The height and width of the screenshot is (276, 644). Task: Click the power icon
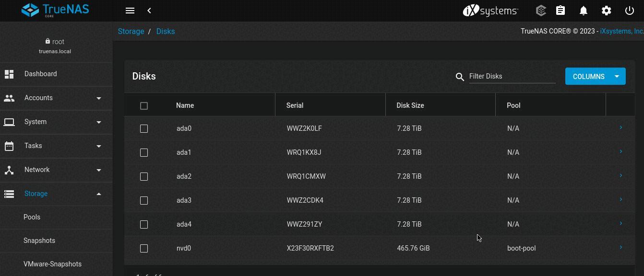(629, 11)
